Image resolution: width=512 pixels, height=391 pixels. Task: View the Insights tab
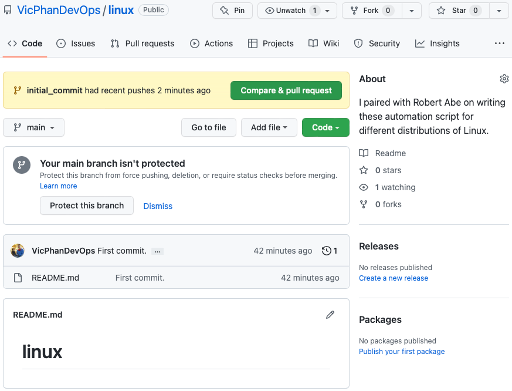coord(437,44)
